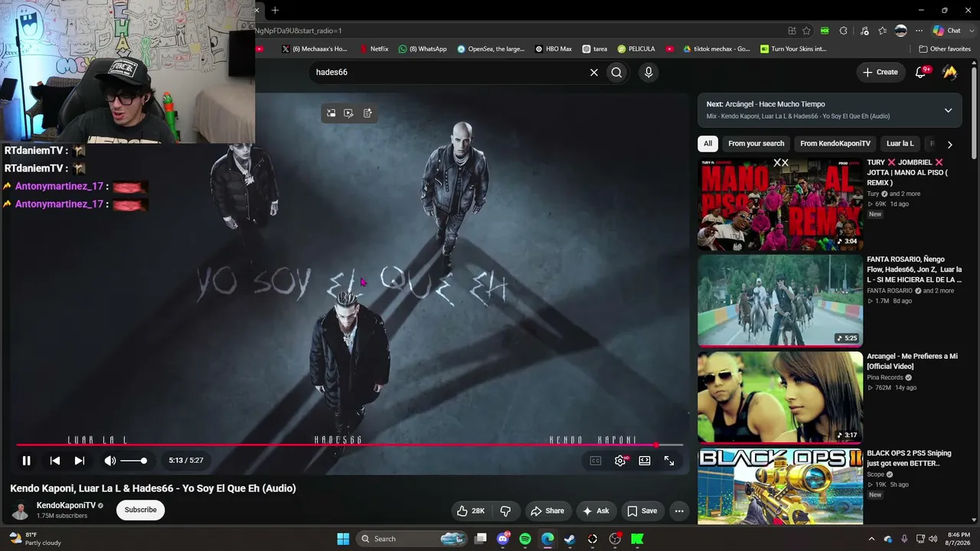Subscribe to KendoKaponiTV
This screenshot has width=980, height=551.
coord(141,510)
